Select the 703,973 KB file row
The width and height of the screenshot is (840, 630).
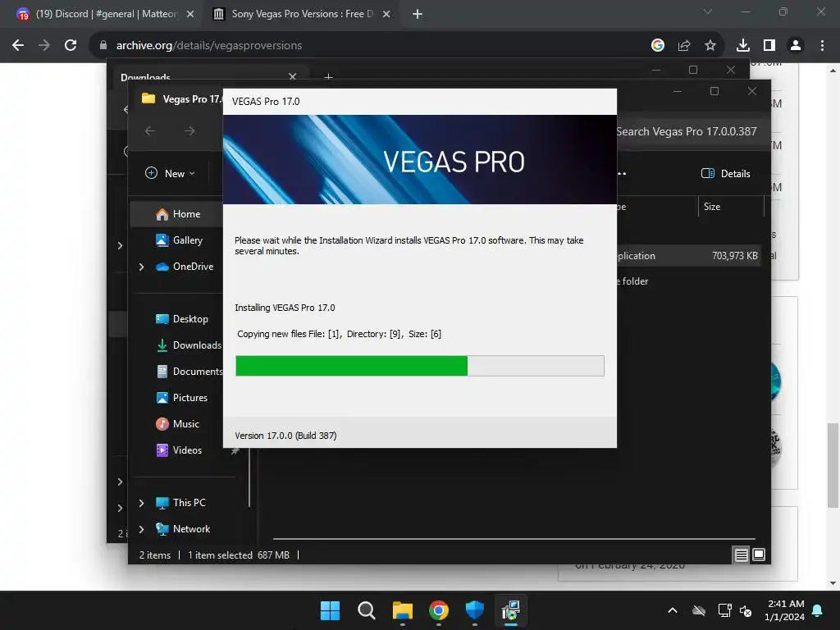689,256
